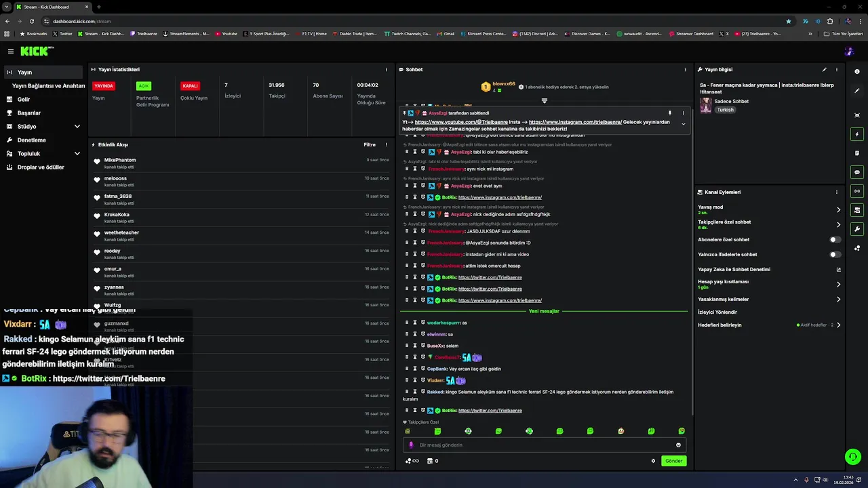Image resolution: width=868 pixels, height=488 pixels.
Task: Open the Etkinlik Akışı panel three-dot menu
Action: pos(387,144)
